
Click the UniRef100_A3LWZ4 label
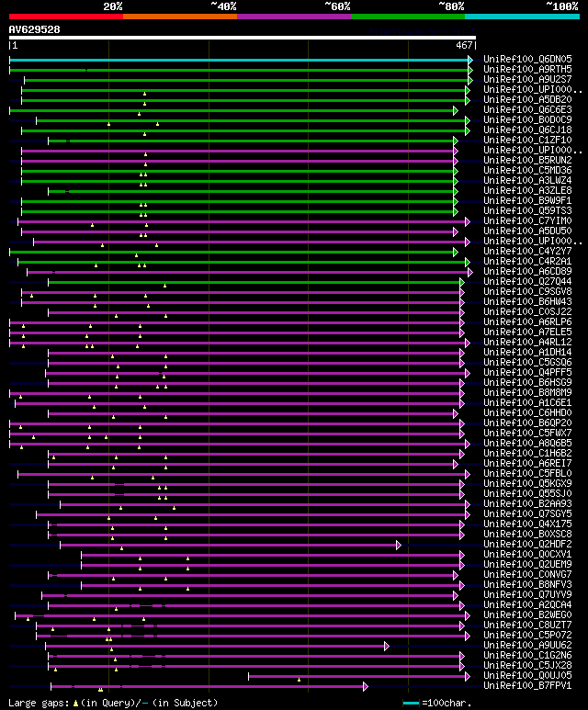point(527,180)
